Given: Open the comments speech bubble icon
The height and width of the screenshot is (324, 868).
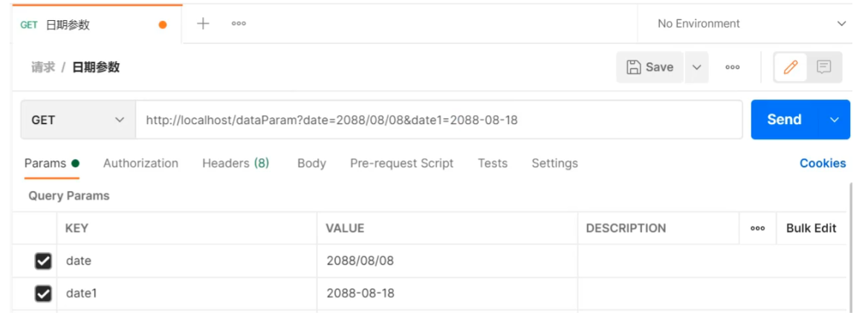Looking at the screenshot, I should coord(823,67).
